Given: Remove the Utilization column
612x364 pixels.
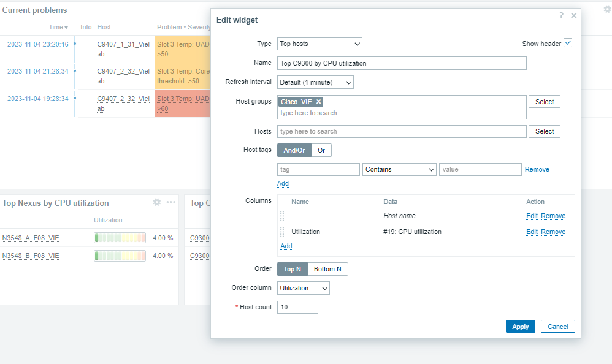Looking at the screenshot, I should coord(553,232).
